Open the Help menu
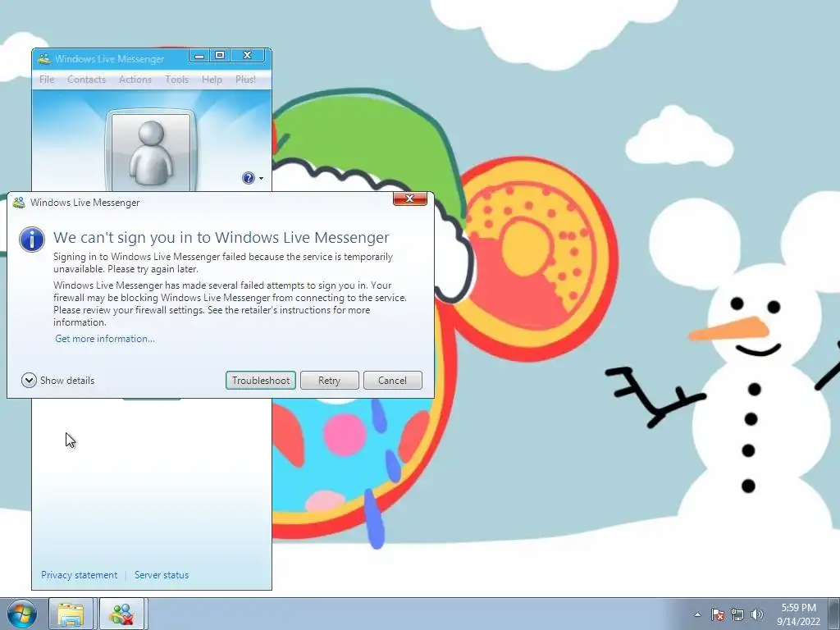The image size is (840, 630). point(212,80)
